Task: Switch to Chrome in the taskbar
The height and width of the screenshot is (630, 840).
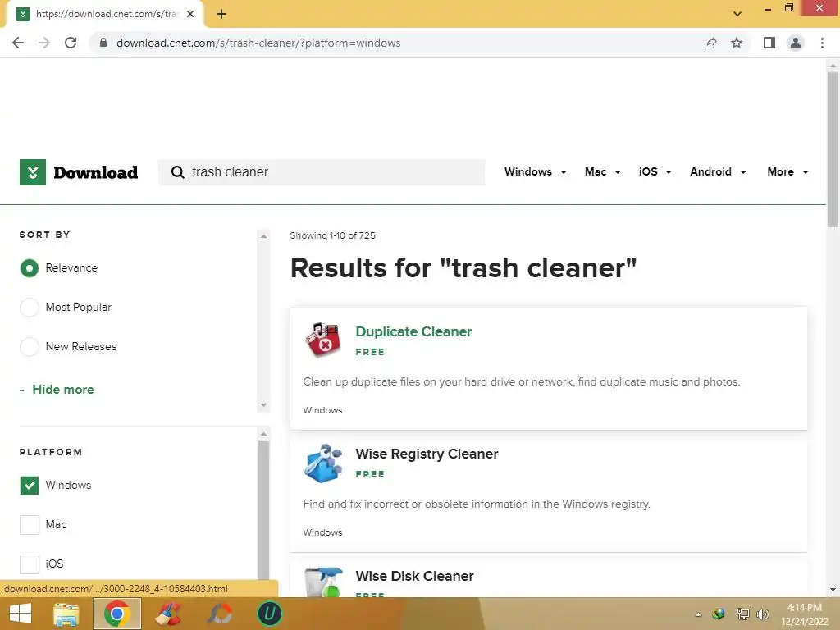Action: (117, 614)
